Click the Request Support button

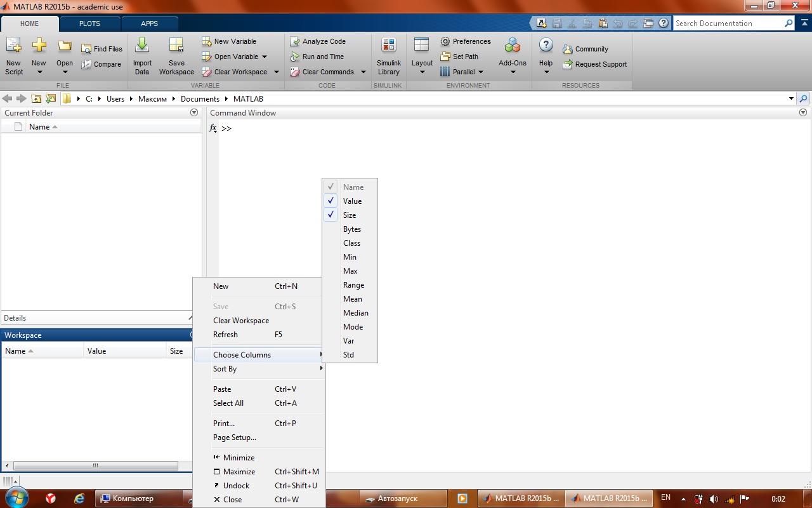tap(595, 64)
